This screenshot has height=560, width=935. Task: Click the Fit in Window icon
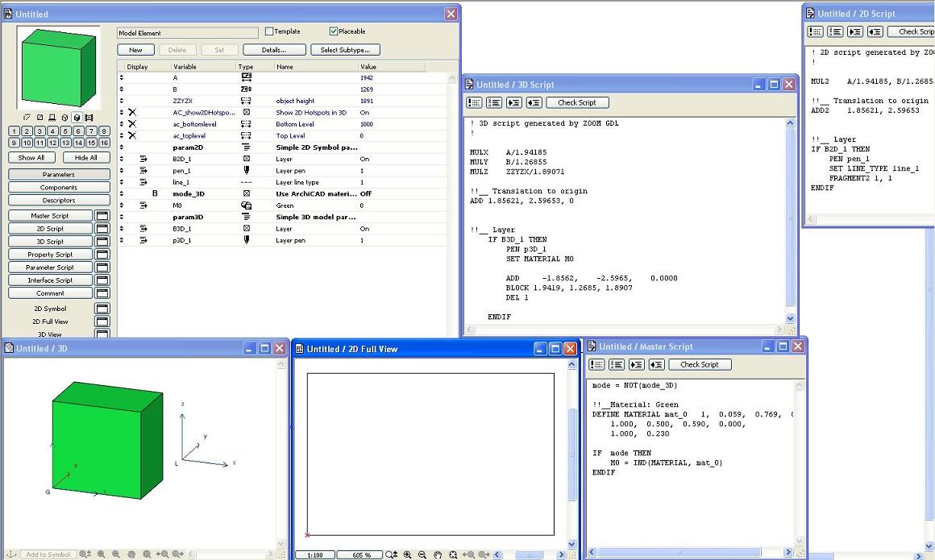453,554
